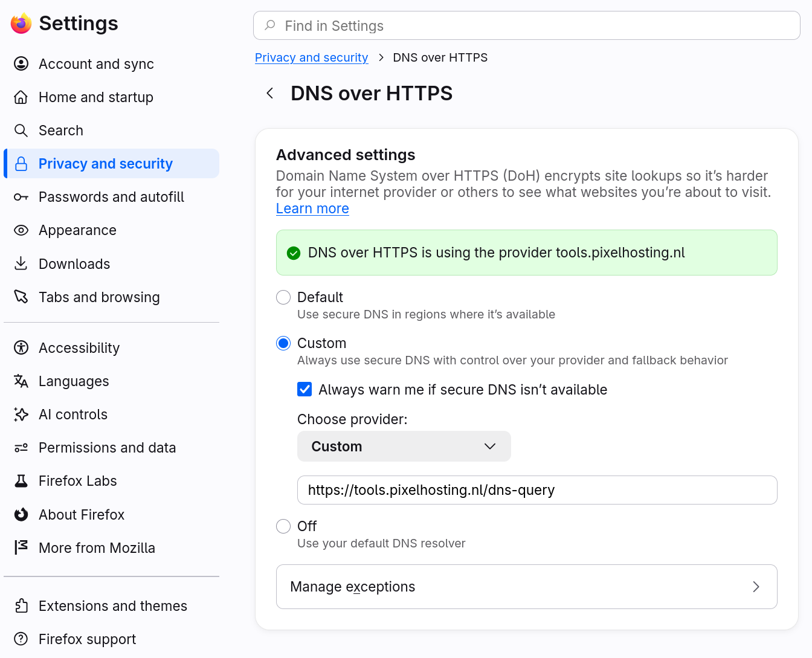This screenshot has width=812, height=658.
Task: Select the Custom DNS radio button
Action: click(x=283, y=343)
